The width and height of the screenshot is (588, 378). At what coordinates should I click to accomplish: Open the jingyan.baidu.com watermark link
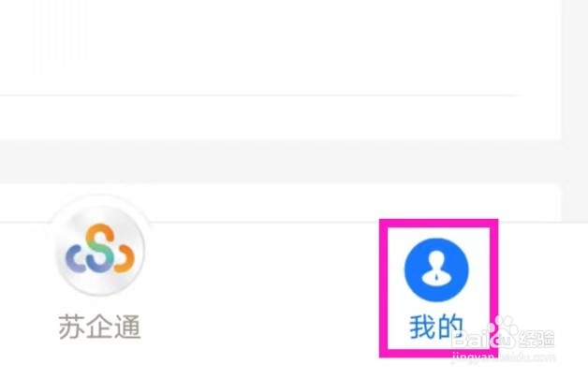[x=503, y=356]
